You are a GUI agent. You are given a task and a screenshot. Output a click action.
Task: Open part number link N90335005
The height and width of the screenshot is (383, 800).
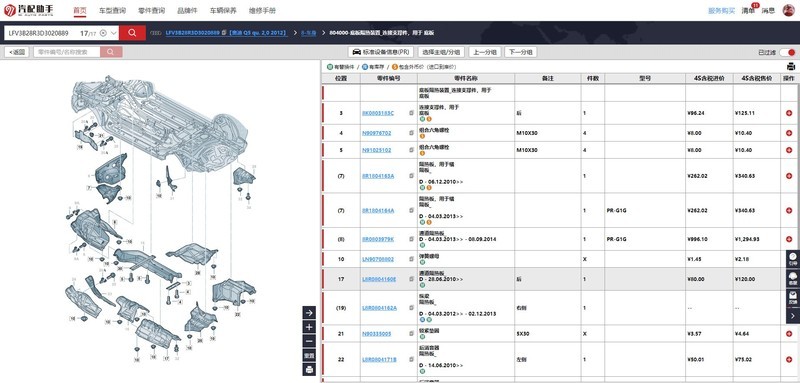[377, 334]
